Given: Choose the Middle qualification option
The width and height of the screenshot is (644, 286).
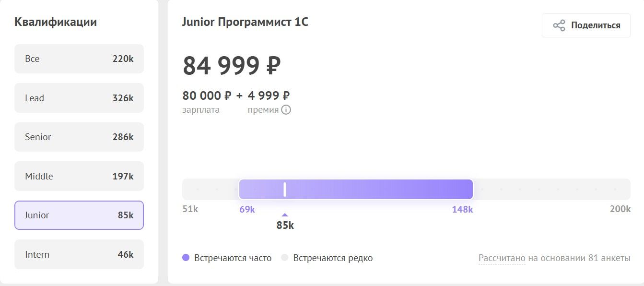Looking at the screenshot, I should coord(79,176).
